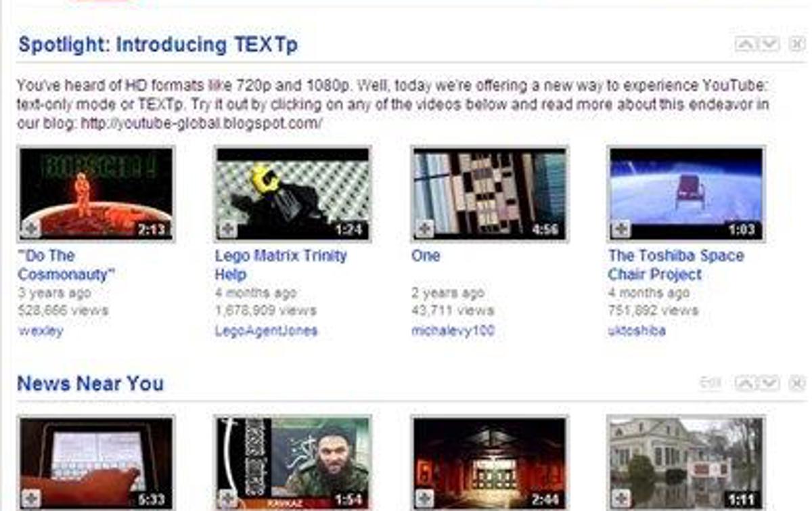Play the 1:03 space chair thumbnail

coord(686,194)
